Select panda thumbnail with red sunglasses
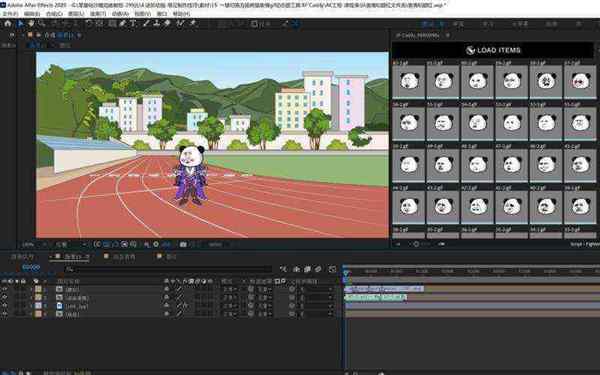 (580, 82)
